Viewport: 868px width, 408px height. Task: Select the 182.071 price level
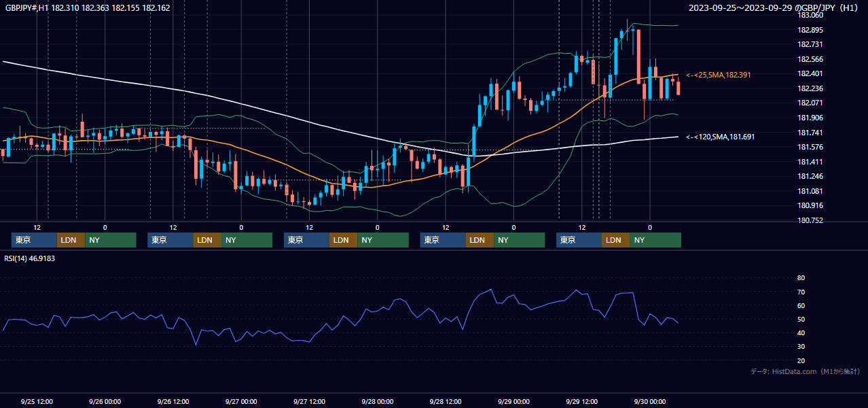pos(810,103)
